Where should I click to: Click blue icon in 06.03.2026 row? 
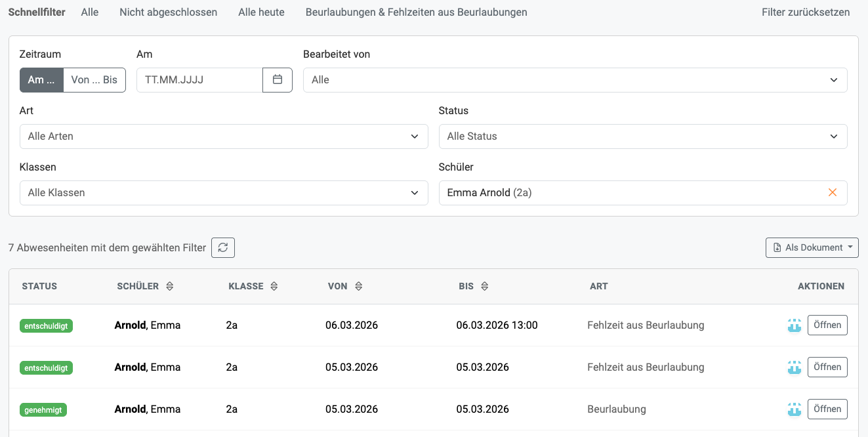[795, 325]
